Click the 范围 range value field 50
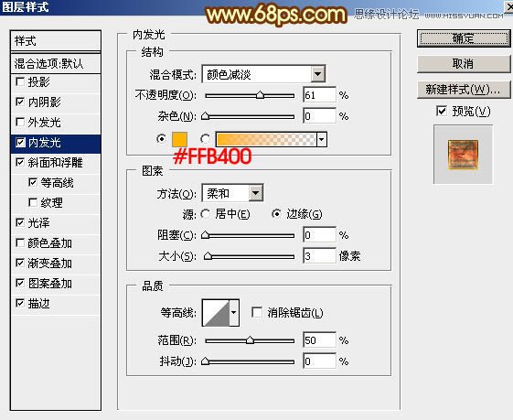Viewport: 513px width, 420px height. coord(319,340)
